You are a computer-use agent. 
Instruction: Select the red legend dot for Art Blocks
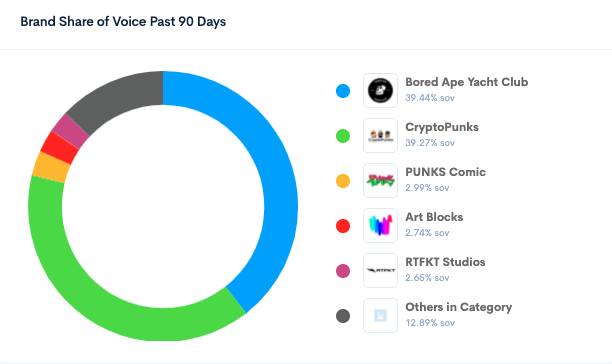click(343, 226)
